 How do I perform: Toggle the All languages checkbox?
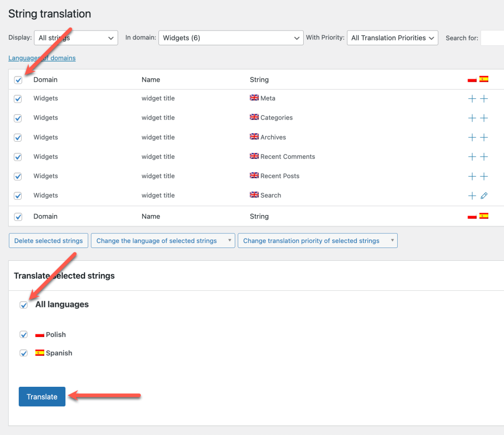tap(24, 305)
